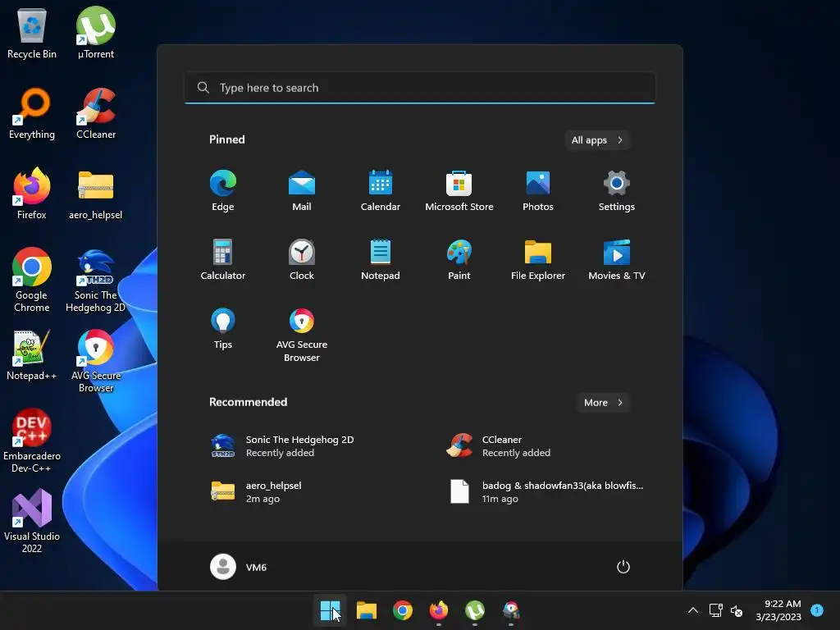Viewport: 840px width, 630px height.
Task: Open µTorrent from the taskbar
Action: 475,610
